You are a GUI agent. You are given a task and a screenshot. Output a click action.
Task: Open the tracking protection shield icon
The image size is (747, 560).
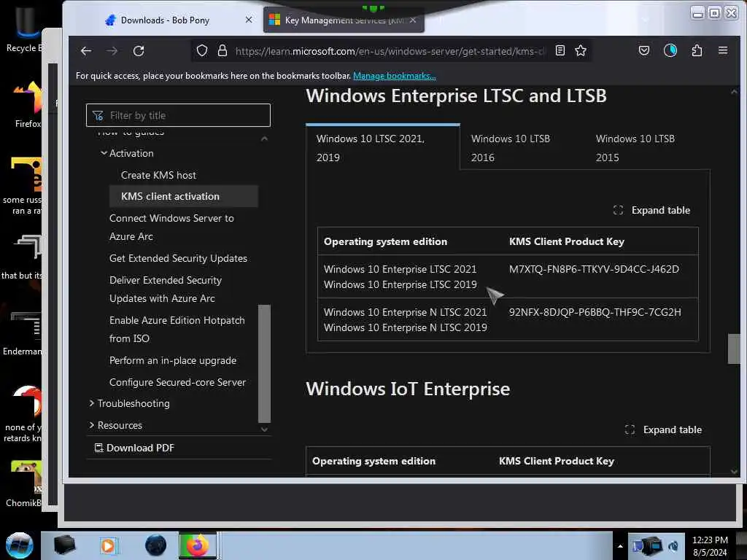(202, 51)
